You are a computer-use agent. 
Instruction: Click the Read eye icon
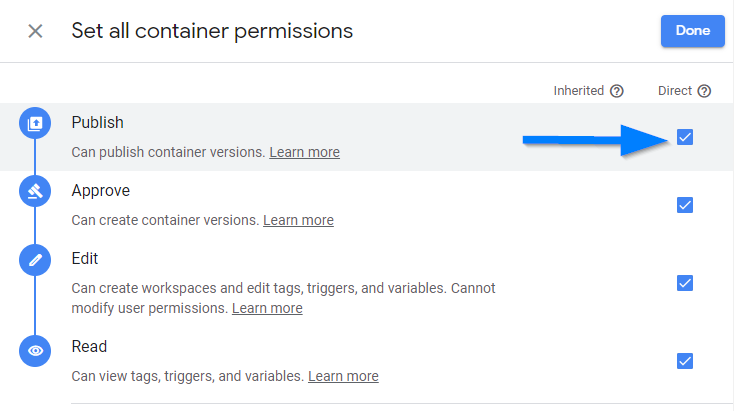click(35, 351)
